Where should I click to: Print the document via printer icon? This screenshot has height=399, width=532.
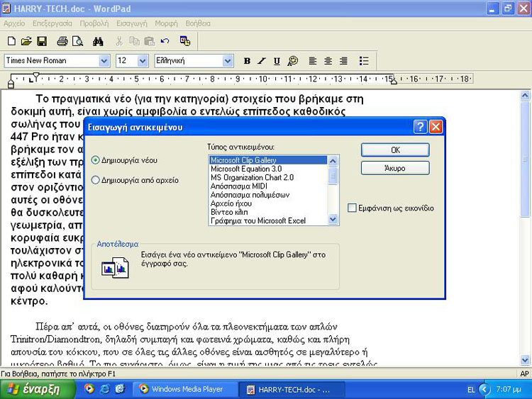pyautogui.click(x=62, y=41)
